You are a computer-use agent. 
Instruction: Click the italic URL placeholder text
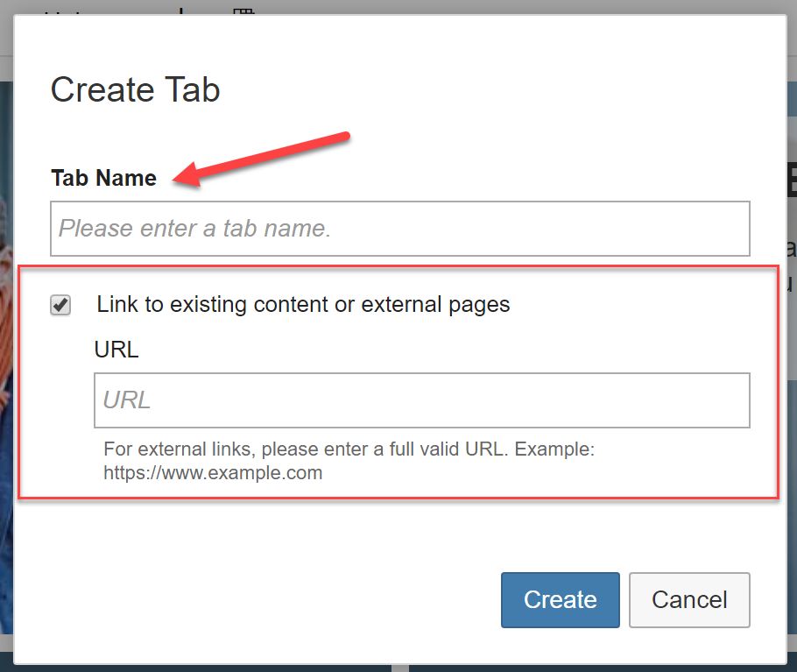point(127,400)
